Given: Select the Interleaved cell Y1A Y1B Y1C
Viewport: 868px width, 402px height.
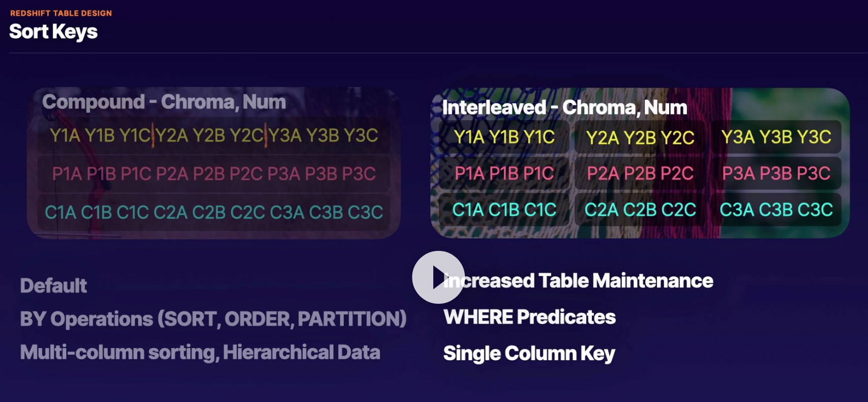Looking at the screenshot, I should 504,137.
